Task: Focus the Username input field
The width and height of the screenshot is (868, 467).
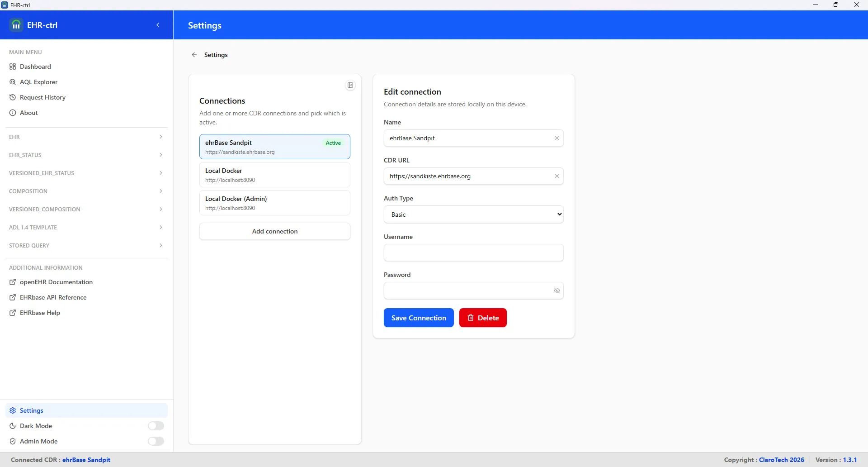Action: click(x=473, y=253)
